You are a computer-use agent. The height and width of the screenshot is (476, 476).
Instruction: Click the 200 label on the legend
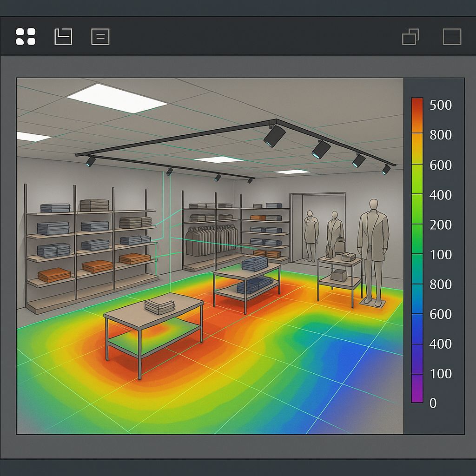coord(440,225)
